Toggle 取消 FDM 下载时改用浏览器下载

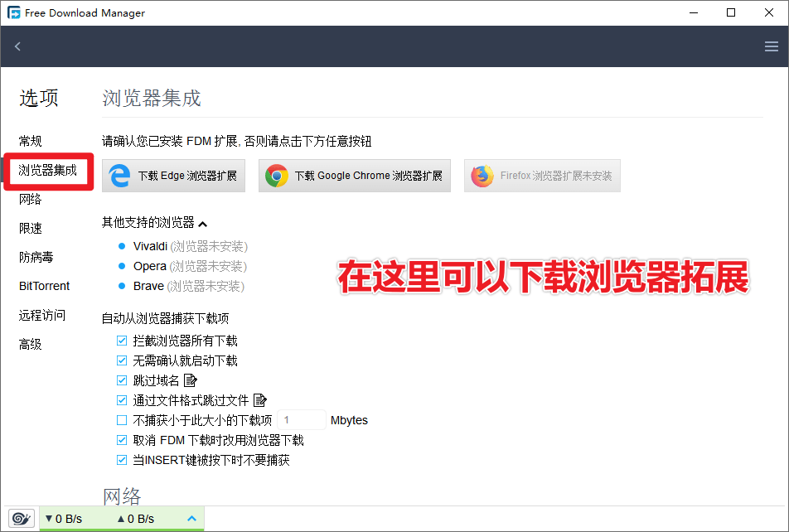tap(121, 440)
